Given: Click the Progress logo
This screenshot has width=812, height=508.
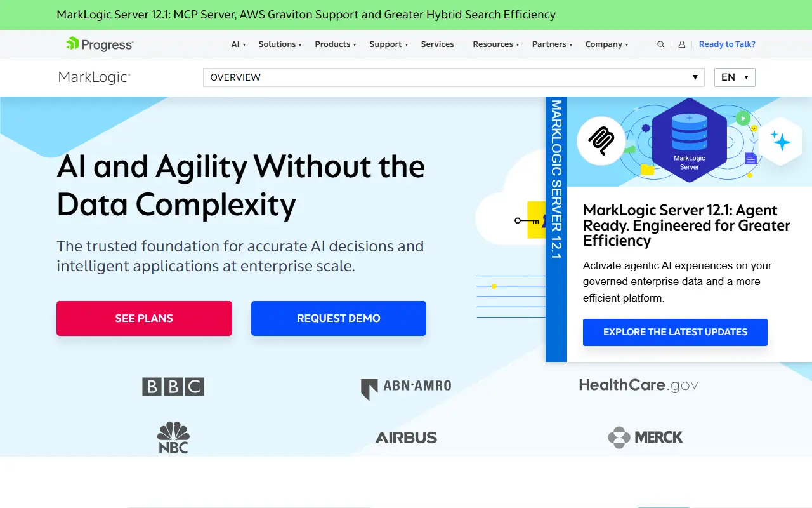Looking at the screenshot, I should 100,44.
